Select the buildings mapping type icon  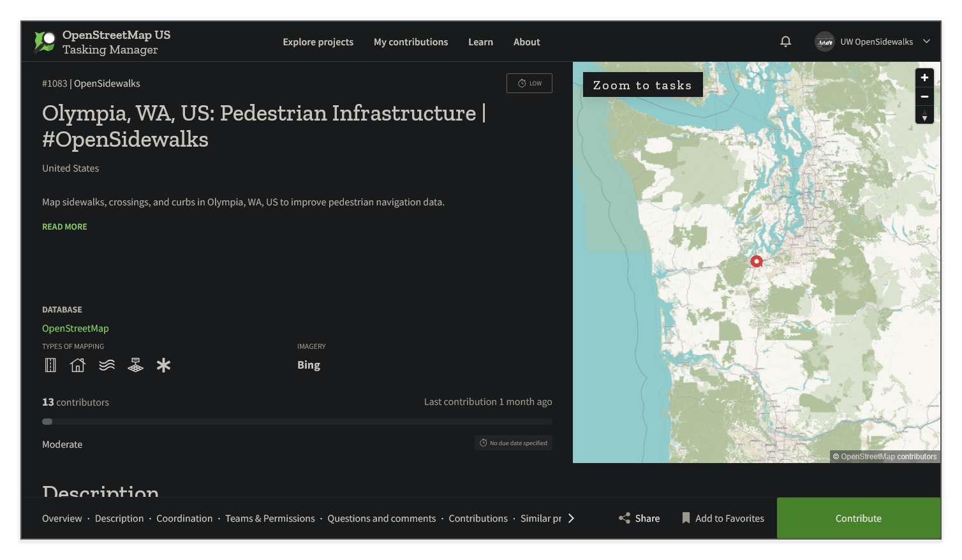(77, 364)
